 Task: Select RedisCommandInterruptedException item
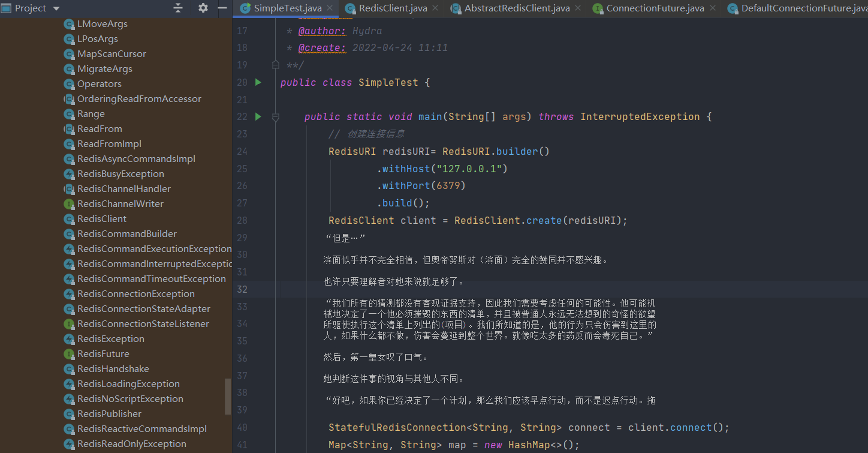(x=154, y=264)
